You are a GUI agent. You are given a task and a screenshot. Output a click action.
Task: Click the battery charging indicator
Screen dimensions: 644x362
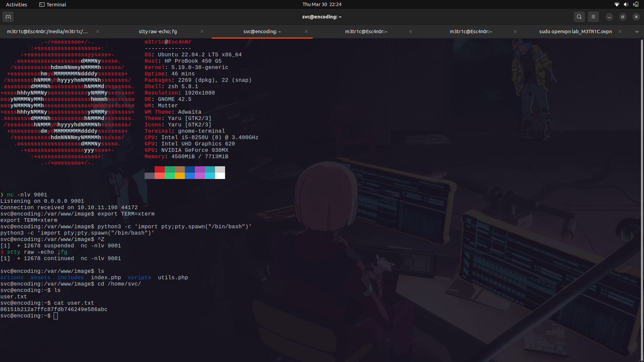point(636,4)
